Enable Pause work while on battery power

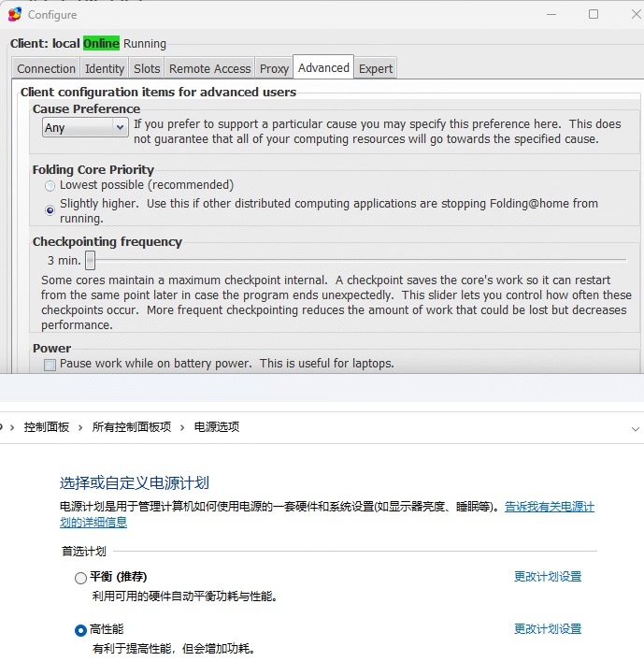pyautogui.click(x=50, y=365)
